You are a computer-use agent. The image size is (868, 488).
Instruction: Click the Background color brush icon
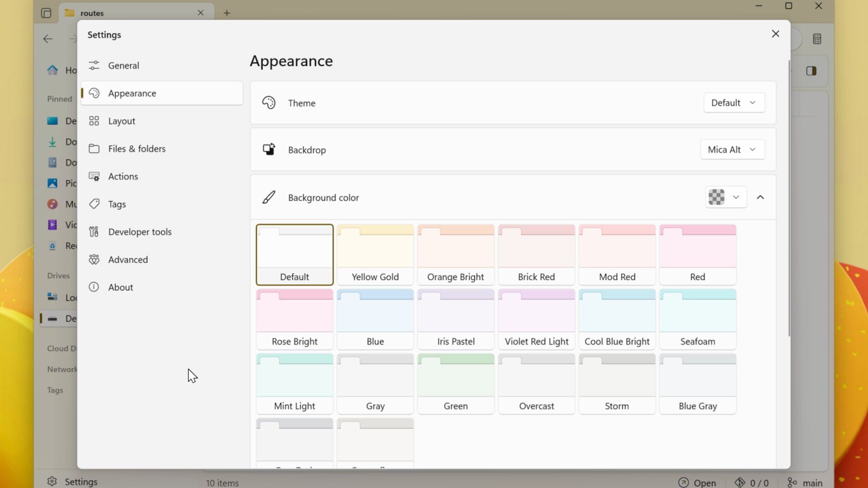point(269,197)
